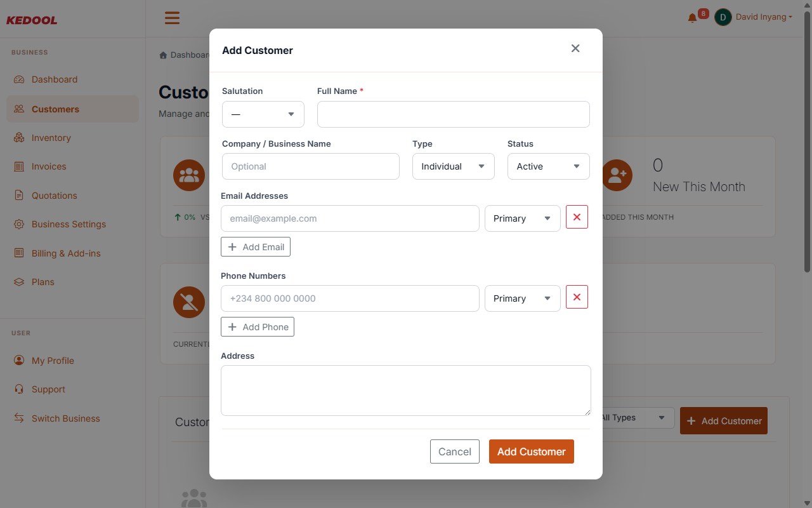Click the Dashboard sidebar icon
Screen dimensions: 812x508
[19, 79]
